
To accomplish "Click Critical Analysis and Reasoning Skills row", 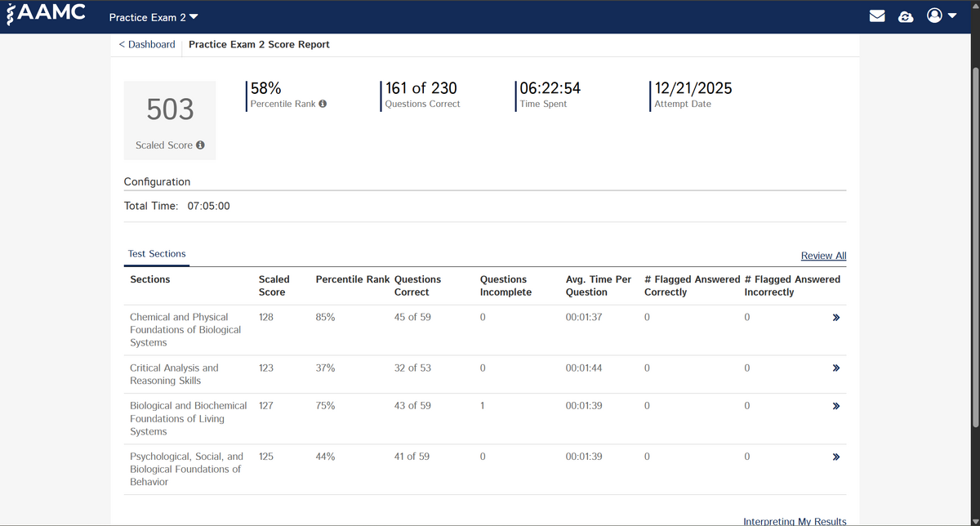I will (174, 374).
